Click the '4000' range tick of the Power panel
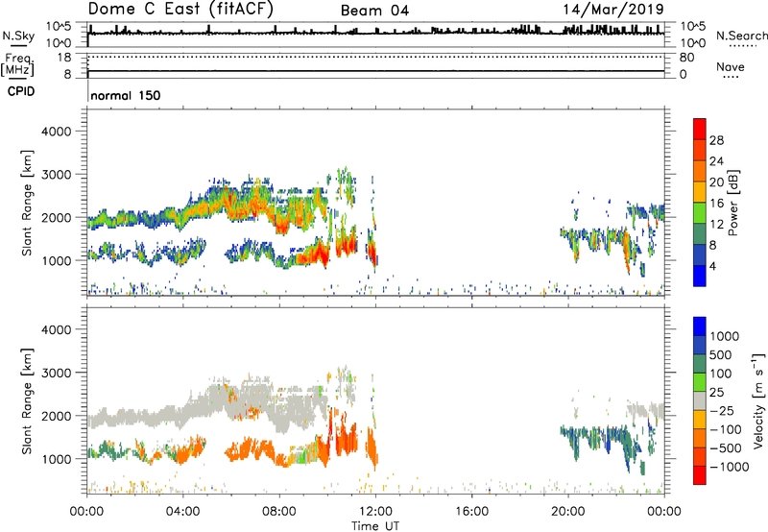The image size is (768, 532). (x=57, y=132)
